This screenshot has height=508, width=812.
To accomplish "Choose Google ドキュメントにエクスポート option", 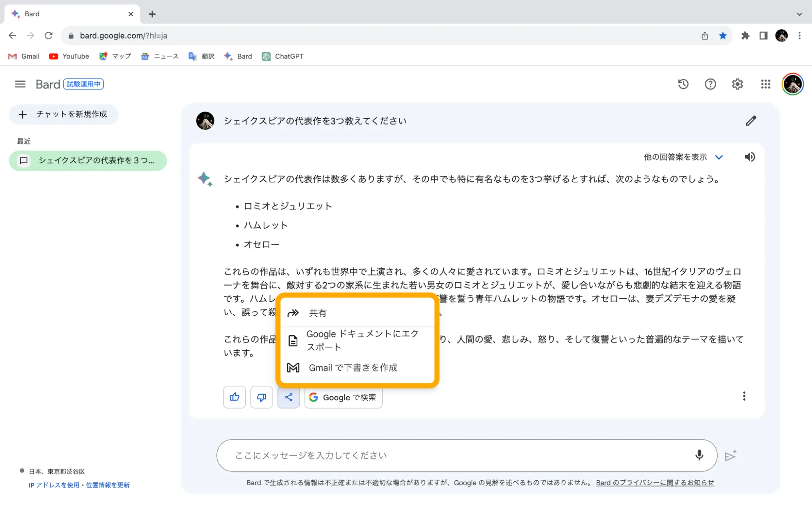I will [357, 341].
